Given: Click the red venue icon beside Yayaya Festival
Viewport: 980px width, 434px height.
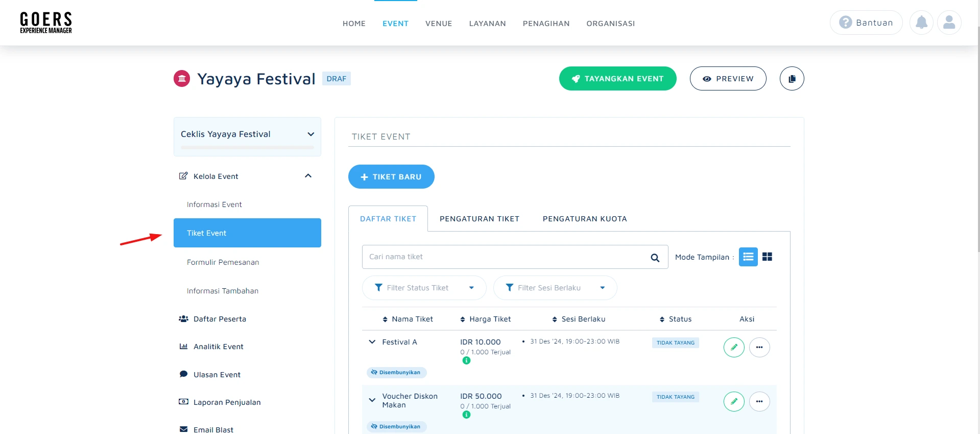Looking at the screenshot, I should pyautogui.click(x=182, y=79).
